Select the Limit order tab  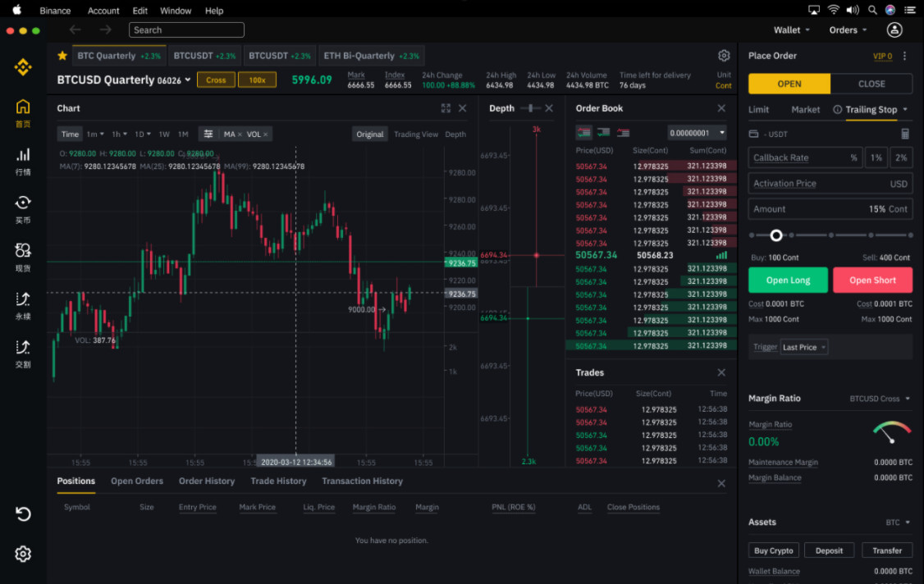click(x=758, y=110)
